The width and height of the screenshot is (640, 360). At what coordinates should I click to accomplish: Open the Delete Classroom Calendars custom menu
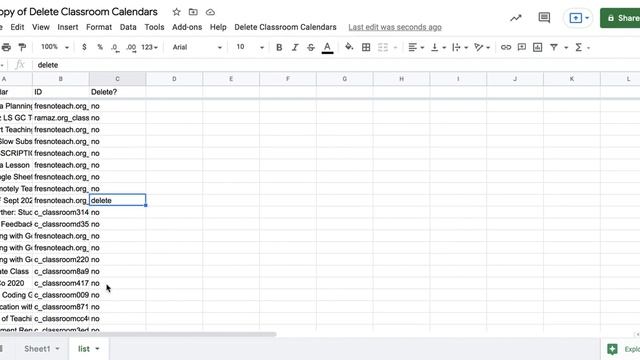(x=285, y=27)
